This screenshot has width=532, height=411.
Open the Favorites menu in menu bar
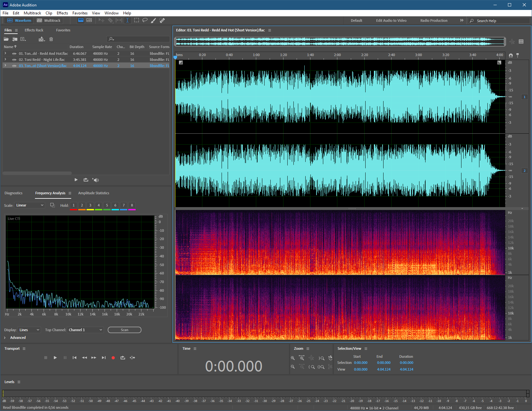point(80,13)
